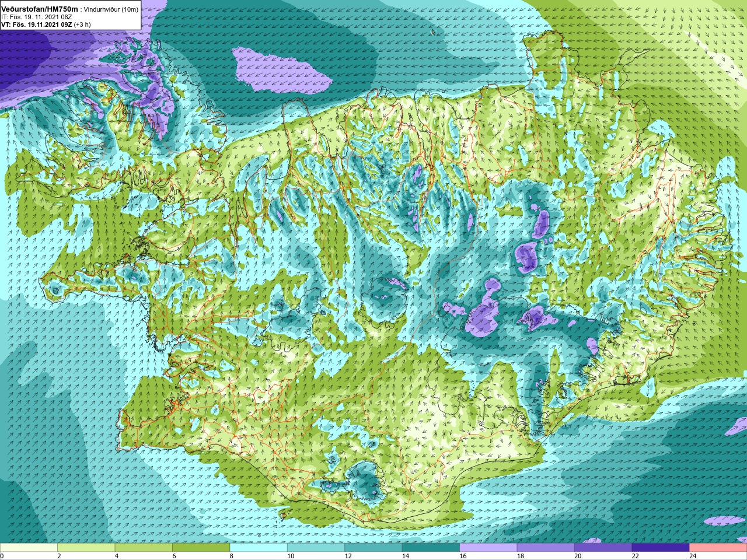Click the "8" legend scale number
The width and height of the screenshot is (747, 560).
pyautogui.click(x=231, y=556)
